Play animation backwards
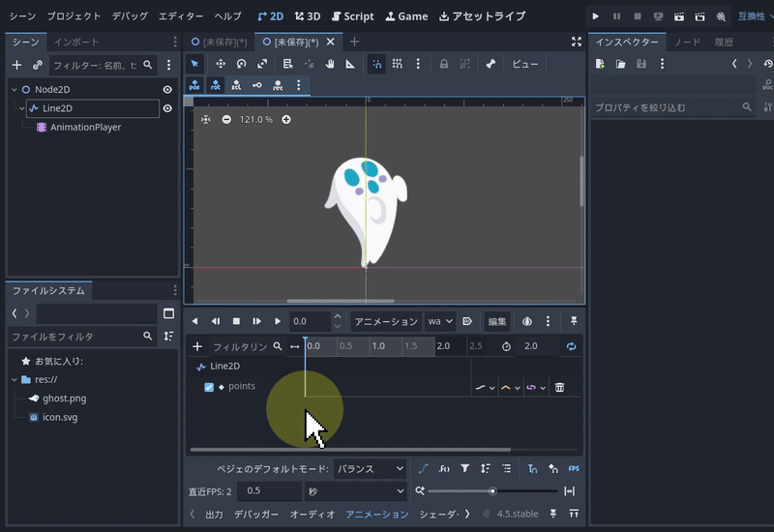The image size is (774, 532). click(194, 321)
